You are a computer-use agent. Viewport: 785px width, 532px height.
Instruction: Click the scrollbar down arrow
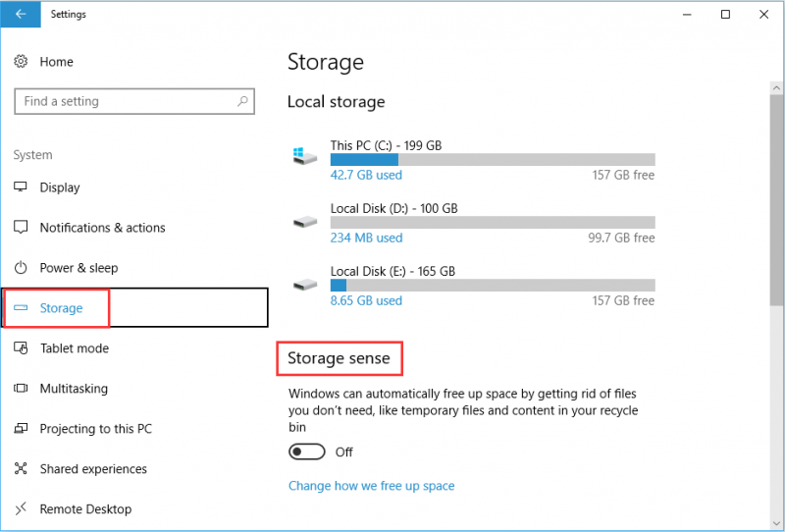pos(776,523)
